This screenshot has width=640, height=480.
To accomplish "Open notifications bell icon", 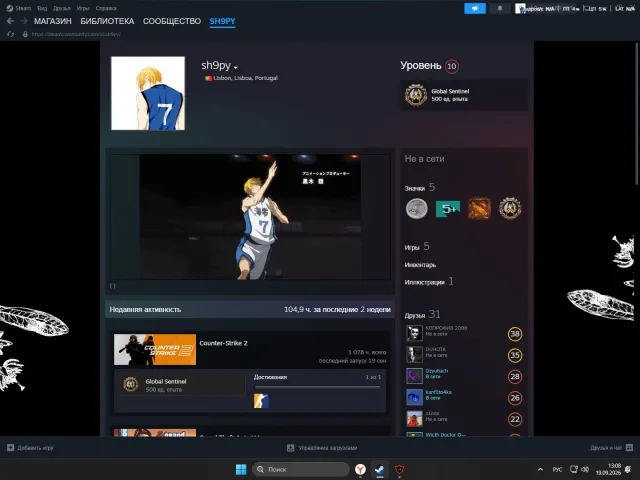I will [x=500, y=8].
